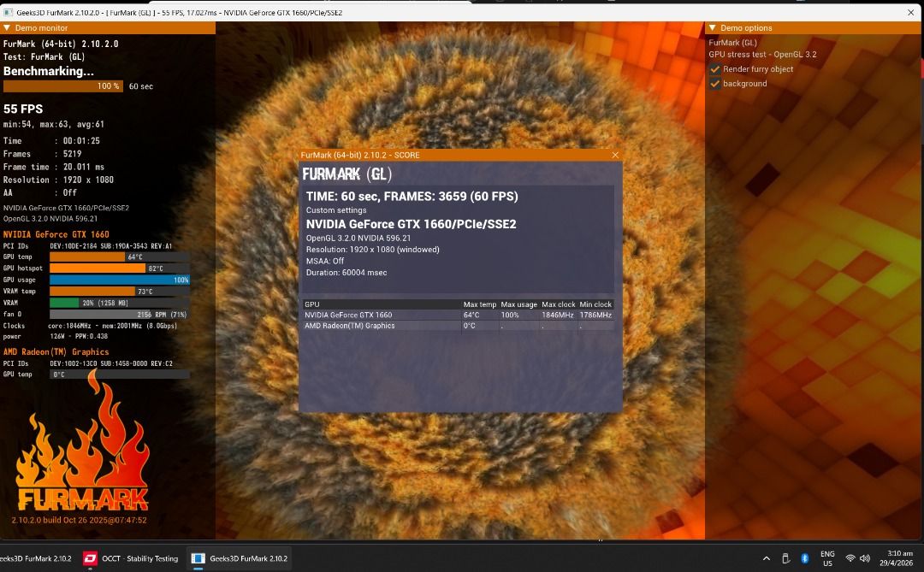Close the FurMark SCORE dialog
This screenshot has width=924, height=572.
point(615,155)
